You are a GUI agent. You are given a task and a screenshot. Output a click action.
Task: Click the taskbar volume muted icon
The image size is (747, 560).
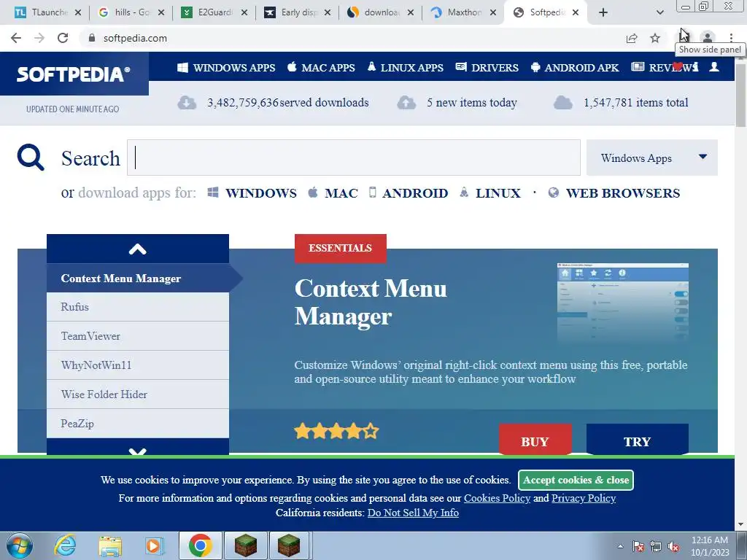673,546
